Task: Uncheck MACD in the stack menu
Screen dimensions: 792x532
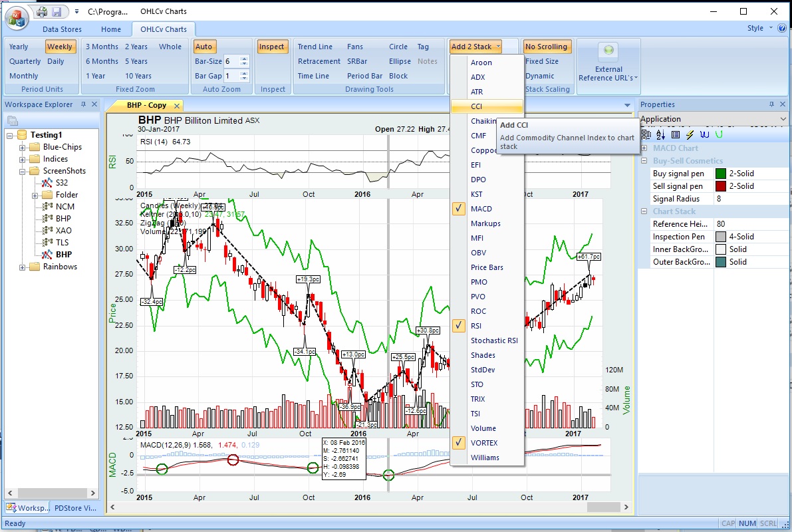Action: coord(459,209)
